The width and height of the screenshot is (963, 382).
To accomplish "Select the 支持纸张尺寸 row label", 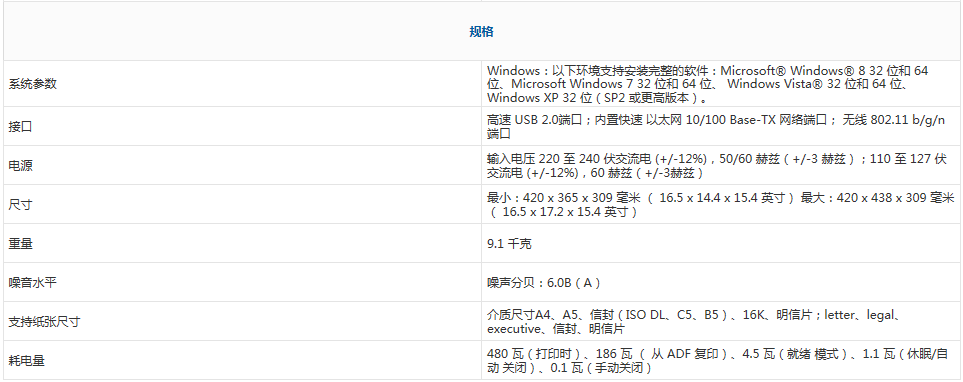I will coord(44,321).
